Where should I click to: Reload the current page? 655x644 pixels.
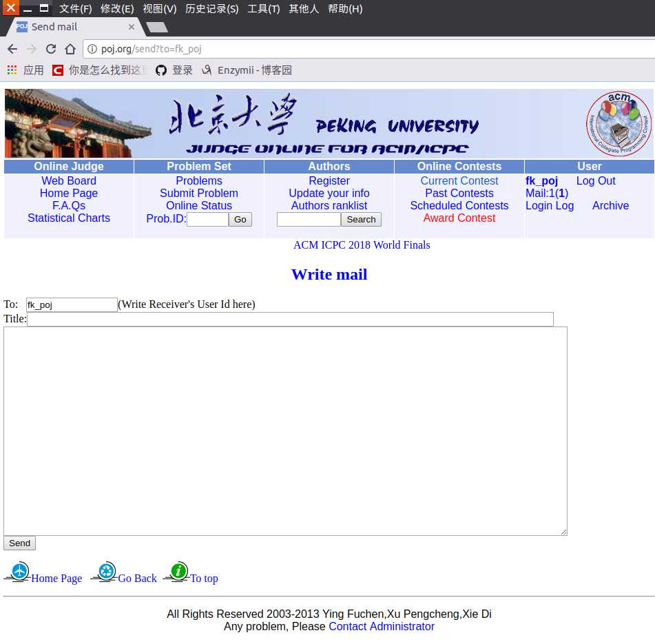(x=51, y=49)
